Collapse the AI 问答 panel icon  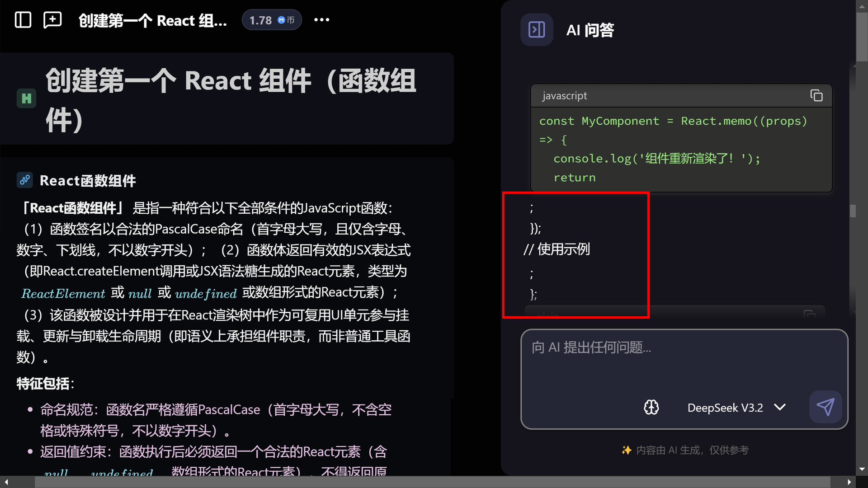[537, 30]
